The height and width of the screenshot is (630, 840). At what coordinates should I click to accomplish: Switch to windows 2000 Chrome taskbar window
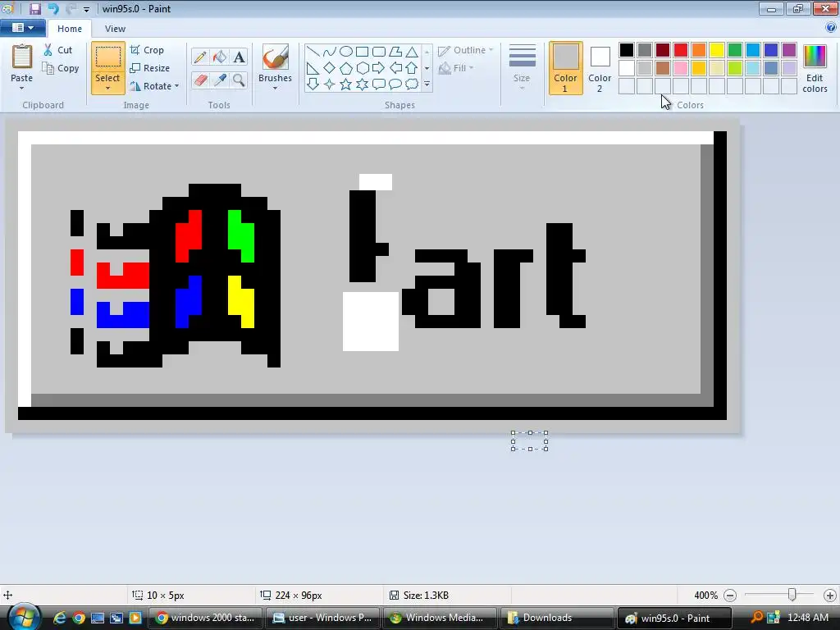click(x=205, y=618)
